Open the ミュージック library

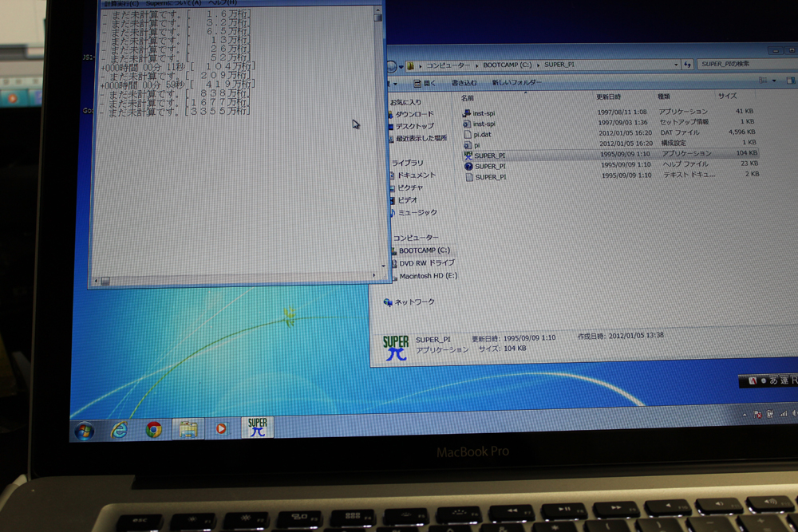coord(417,213)
